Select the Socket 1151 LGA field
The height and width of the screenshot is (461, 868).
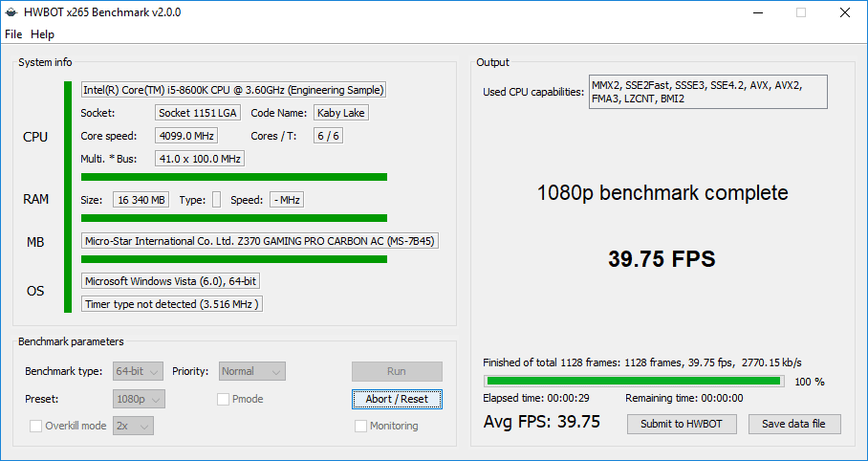[198, 113]
